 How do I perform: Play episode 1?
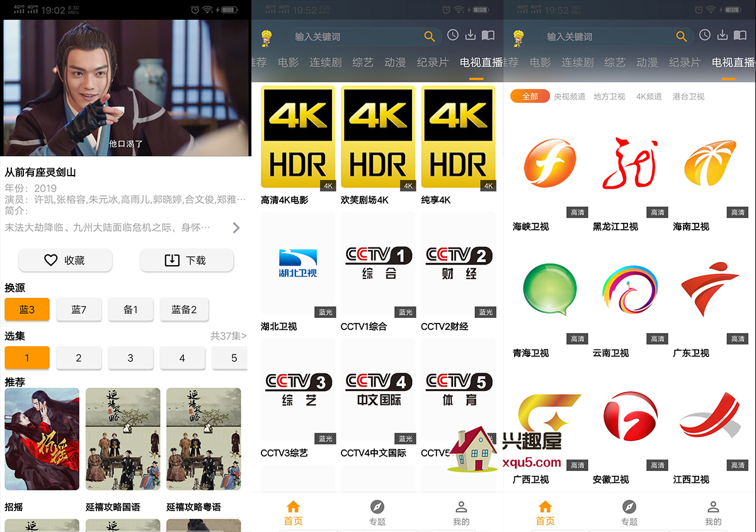coord(27,358)
